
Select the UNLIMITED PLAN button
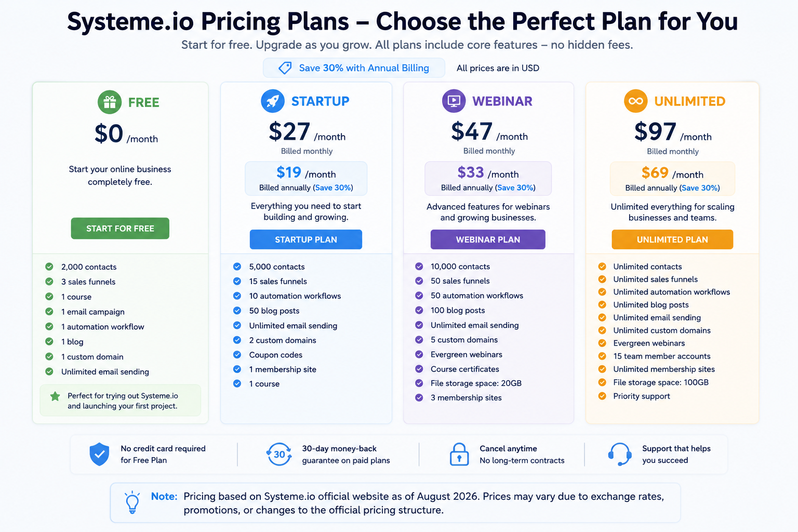click(x=672, y=240)
